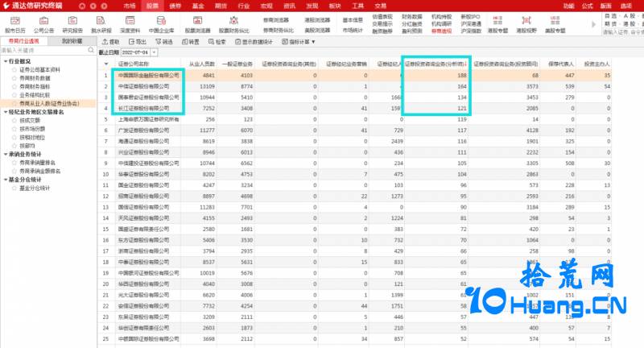This screenshot has height=348, width=644.
Task: Star the 券商财务数据 item
Action: (14, 78)
